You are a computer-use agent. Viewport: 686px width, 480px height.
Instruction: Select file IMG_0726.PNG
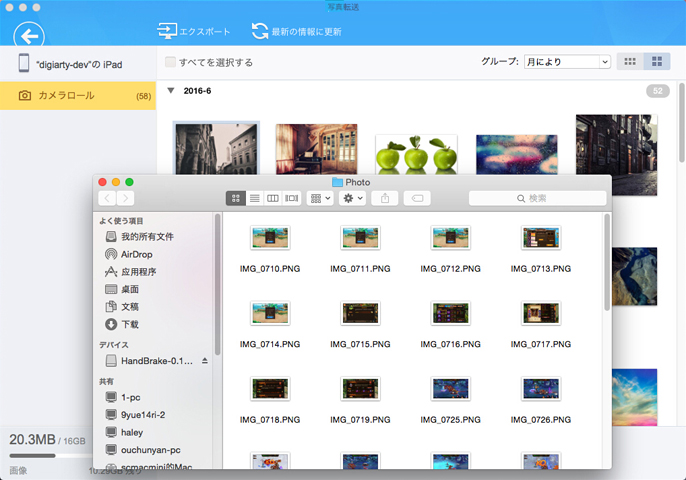[541, 400]
